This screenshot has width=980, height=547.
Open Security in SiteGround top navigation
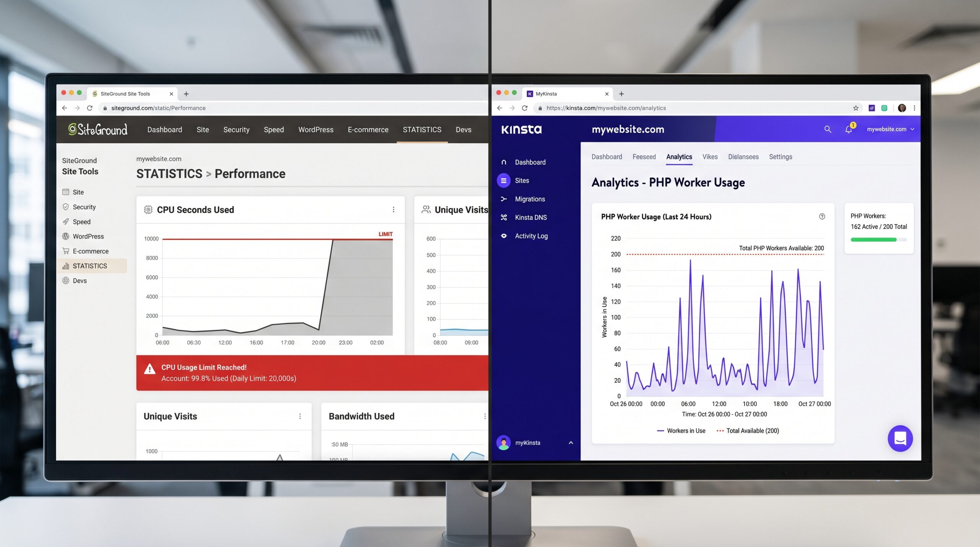tap(236, 130)
